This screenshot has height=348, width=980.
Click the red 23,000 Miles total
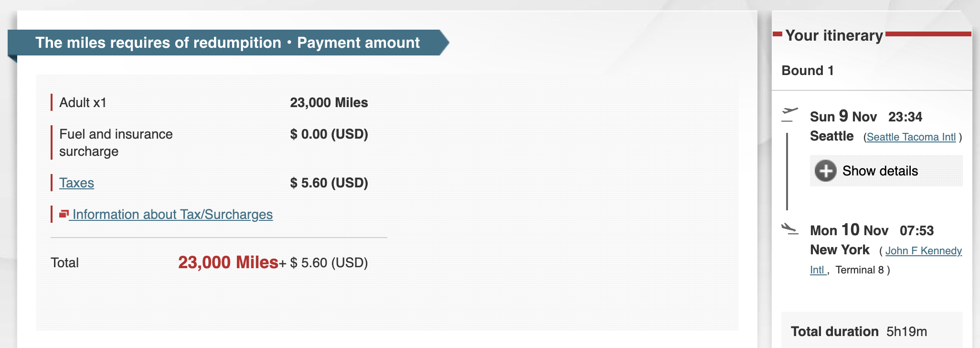tap(228, 262)
